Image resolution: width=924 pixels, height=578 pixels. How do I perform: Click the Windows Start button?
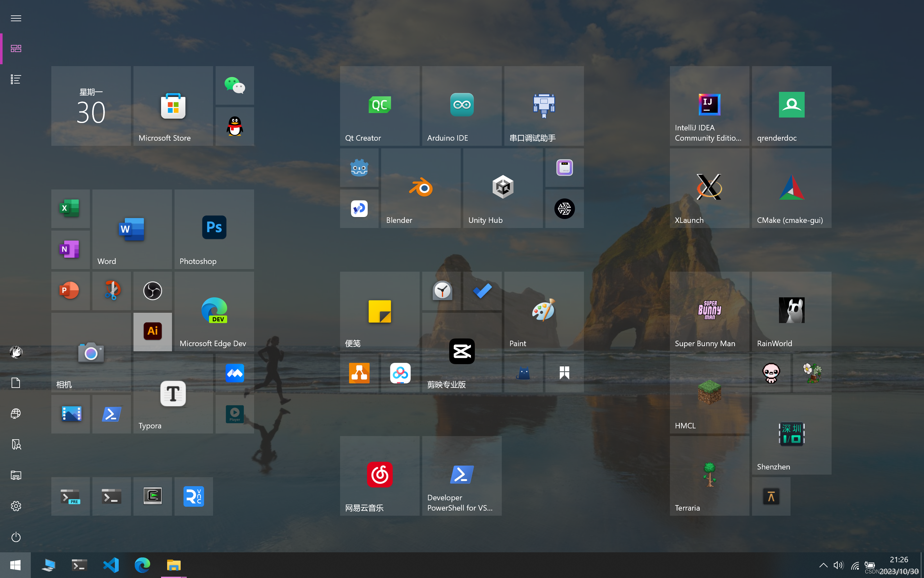click(x=15, y=565)
